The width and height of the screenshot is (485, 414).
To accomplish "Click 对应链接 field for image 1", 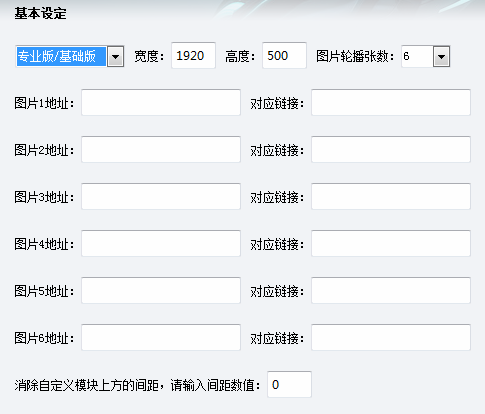I will pos(391,102).
